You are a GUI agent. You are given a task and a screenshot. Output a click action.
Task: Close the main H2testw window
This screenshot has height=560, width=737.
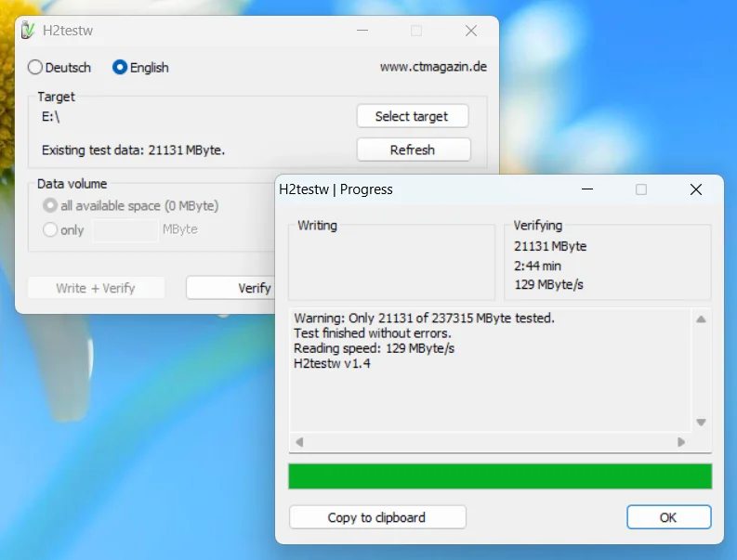(x=471, y=31)
